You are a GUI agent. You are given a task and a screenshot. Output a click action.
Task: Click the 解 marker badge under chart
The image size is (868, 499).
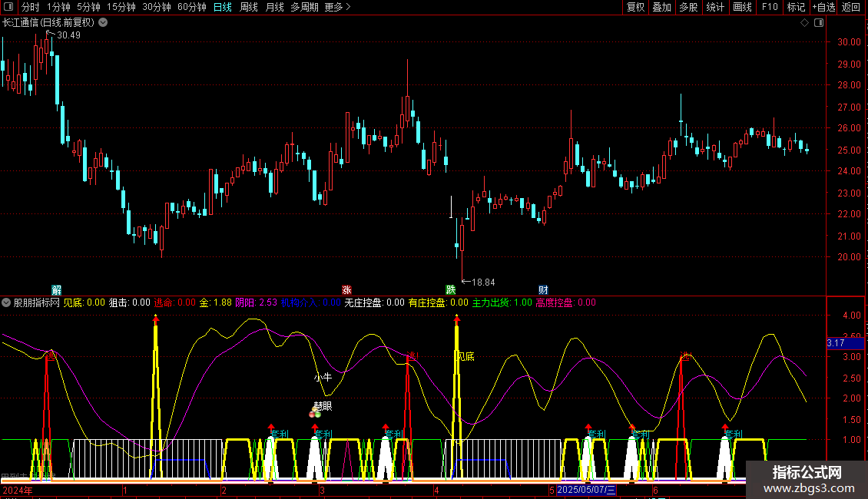tap(57, 290)
